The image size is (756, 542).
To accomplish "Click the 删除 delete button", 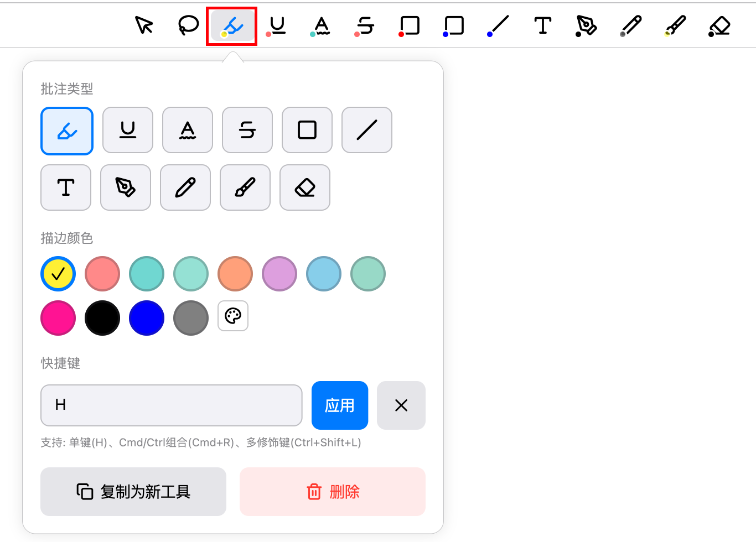I will 332,491.
